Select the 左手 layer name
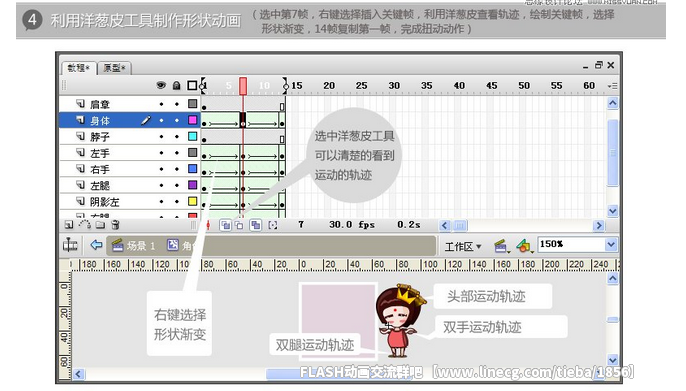 click(x=100, y=154)
